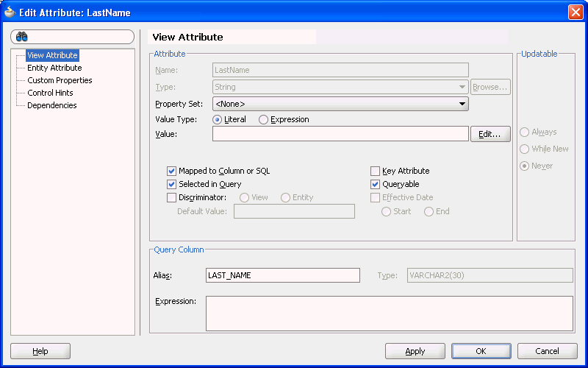Image resolution: width=588 pixels, height=368 pixels.
Task: Select View Attribute in the tree
Action: [52, 55]
